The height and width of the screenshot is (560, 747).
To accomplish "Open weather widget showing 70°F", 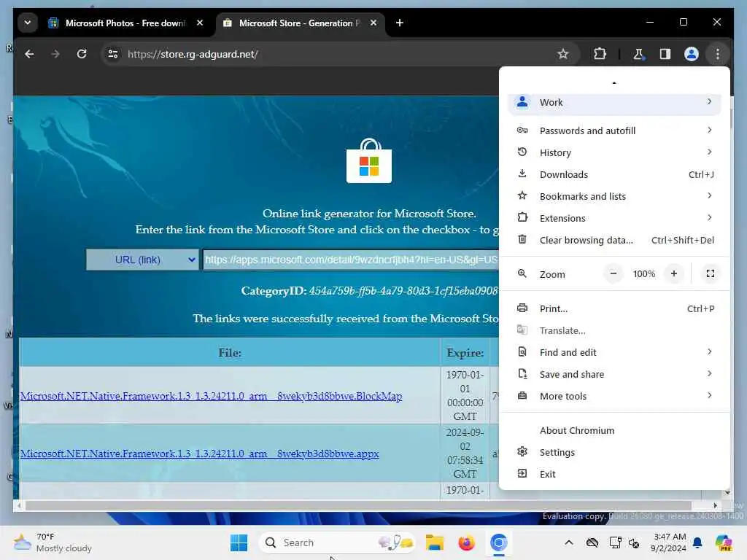I will tap(53, 542).
